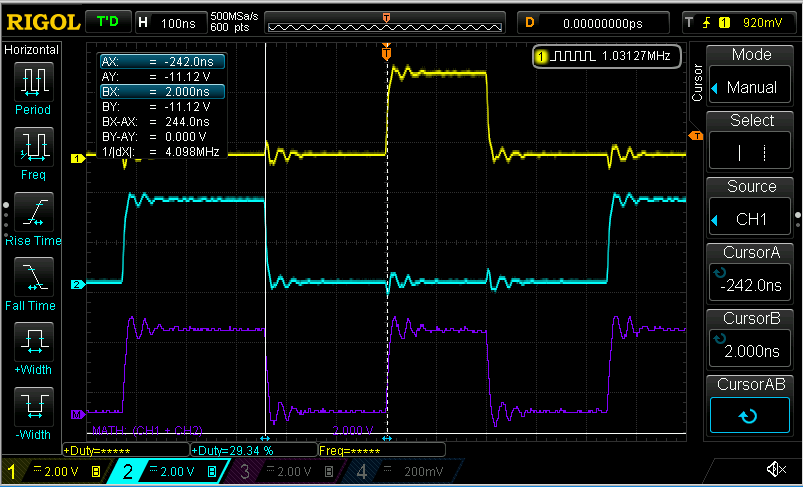Open the cursor Select menu

coord(751,142)
